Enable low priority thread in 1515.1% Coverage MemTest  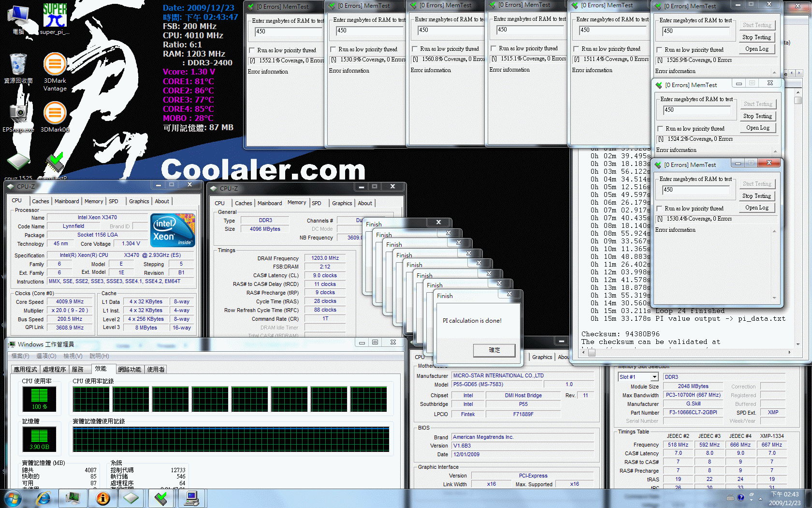point(493,48)
